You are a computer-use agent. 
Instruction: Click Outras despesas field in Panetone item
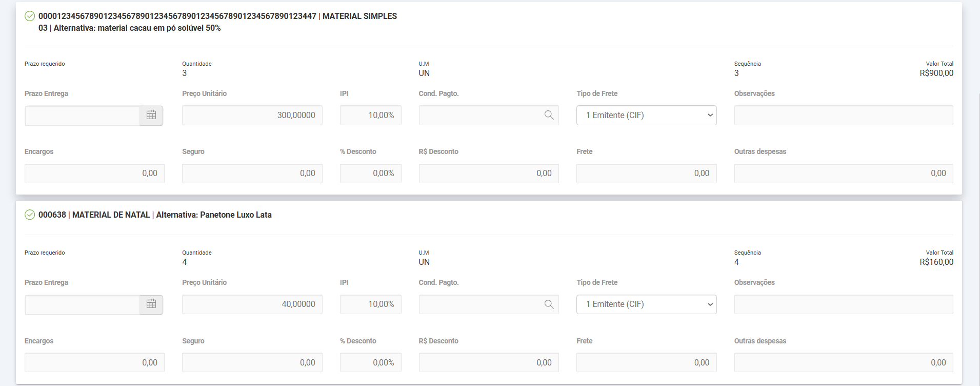[843, 362]
